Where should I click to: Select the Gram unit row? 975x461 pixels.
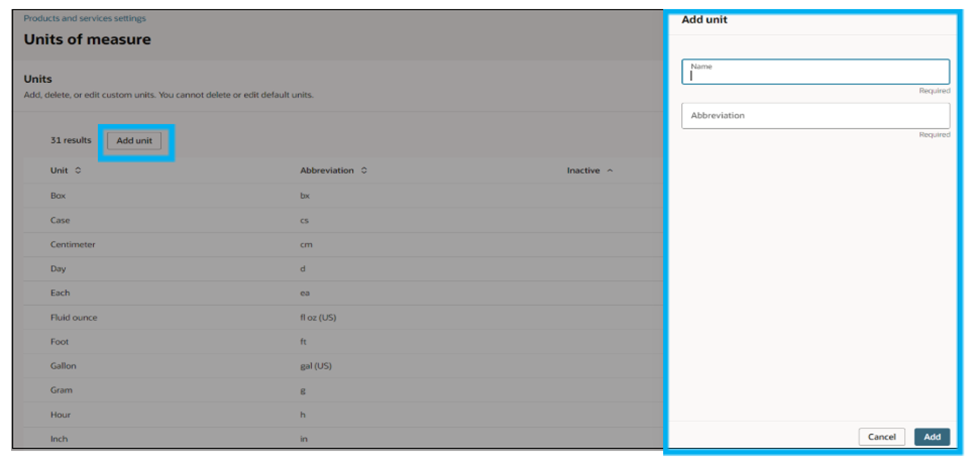tap(343, 390)
